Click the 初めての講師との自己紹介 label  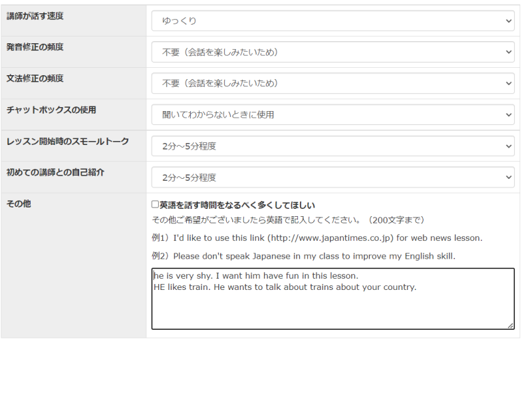[x=56, y=172]
